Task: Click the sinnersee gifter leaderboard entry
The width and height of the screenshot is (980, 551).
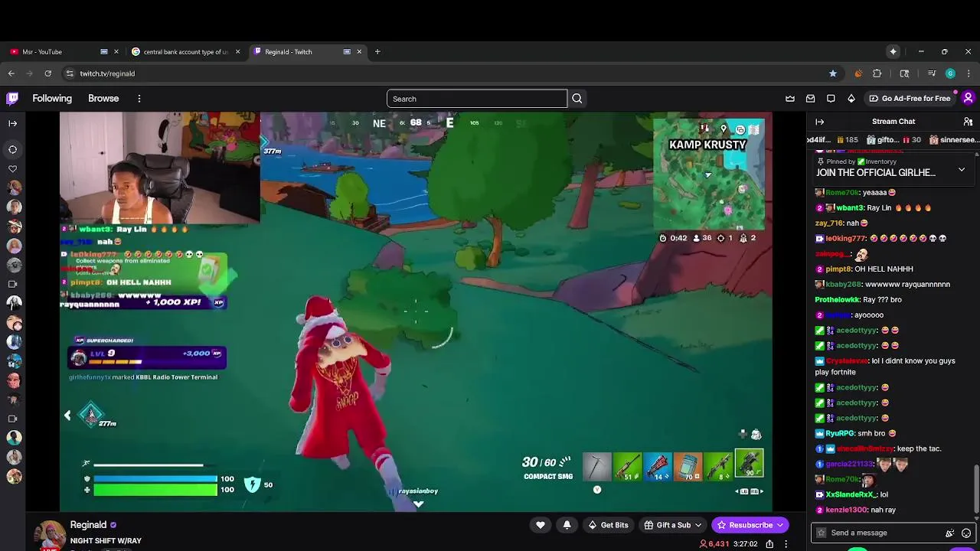Action: [953, 140]
